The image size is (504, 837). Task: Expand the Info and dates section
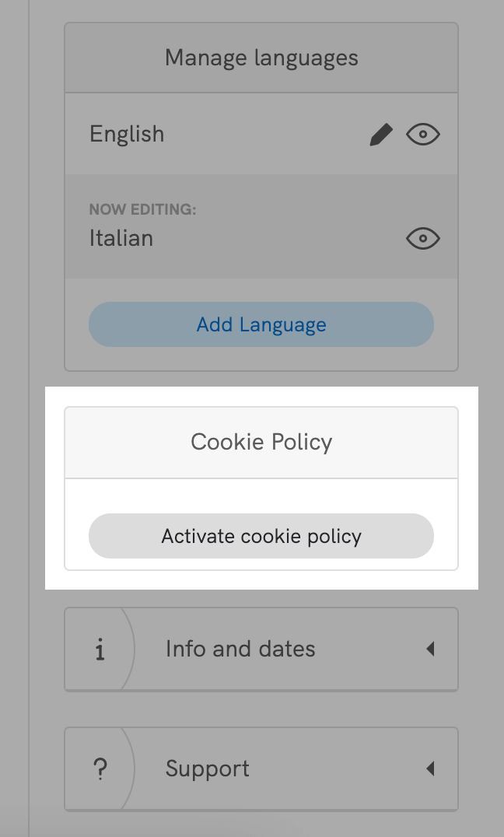[261, 649]
